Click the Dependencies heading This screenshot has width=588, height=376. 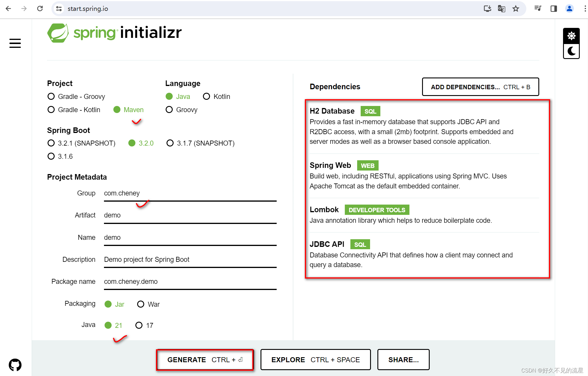(335, 87)
